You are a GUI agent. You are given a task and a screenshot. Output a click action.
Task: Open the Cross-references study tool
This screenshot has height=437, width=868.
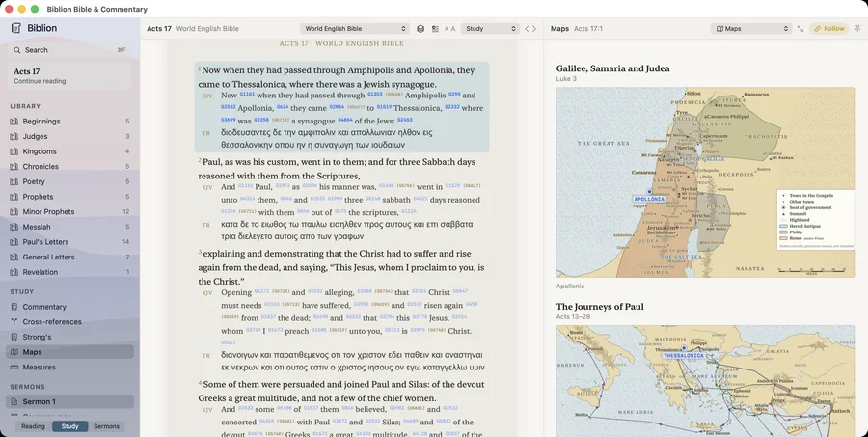[69, 322]
